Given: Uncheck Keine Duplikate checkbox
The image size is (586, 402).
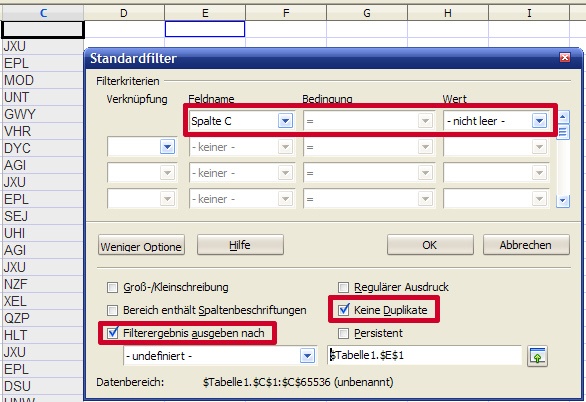Looking at the screenshot, I should 343,310.
